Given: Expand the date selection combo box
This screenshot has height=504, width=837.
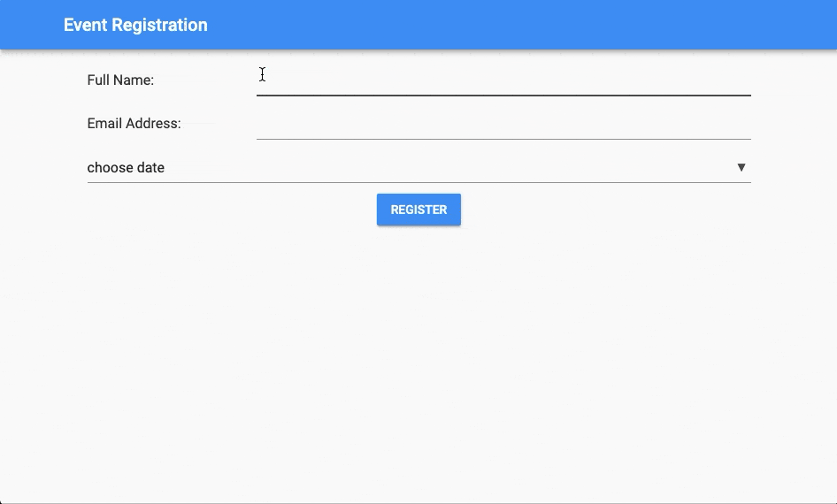Looking at the screenshot, I should [x=418, y=167].
